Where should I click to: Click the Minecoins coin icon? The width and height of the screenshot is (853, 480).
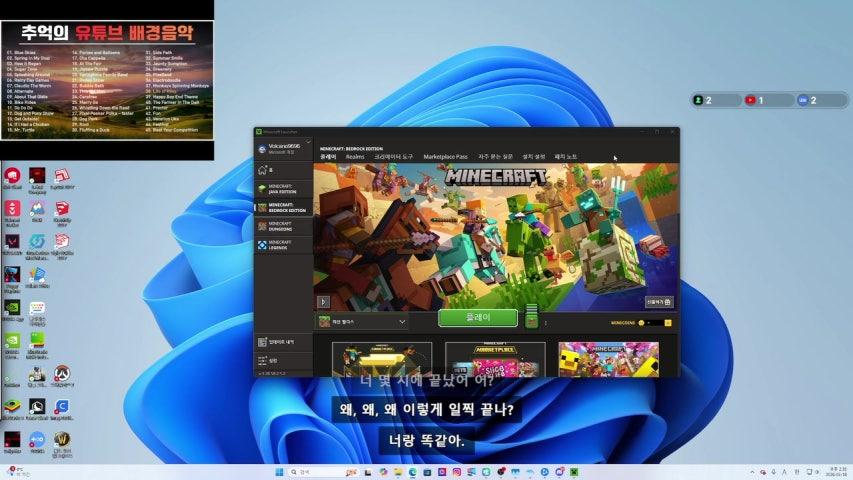(x=641, y=323)
